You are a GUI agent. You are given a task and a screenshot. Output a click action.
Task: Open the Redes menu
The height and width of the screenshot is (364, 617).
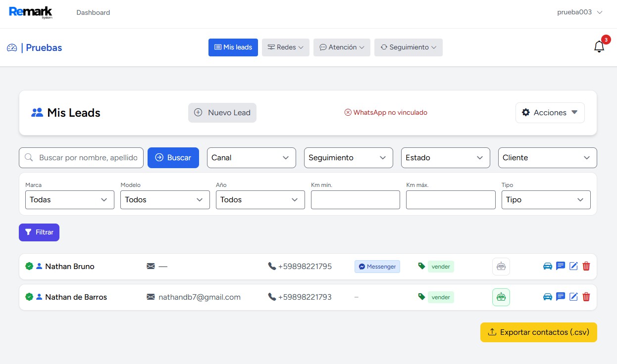point(285,47)
